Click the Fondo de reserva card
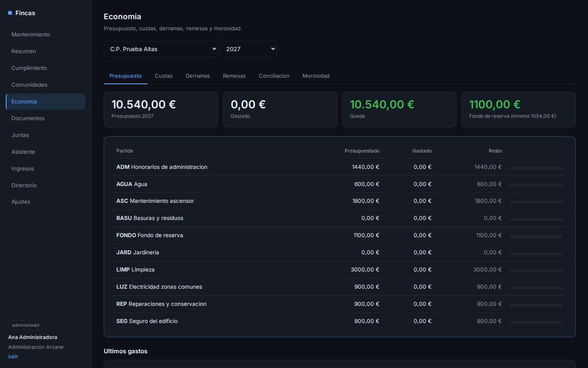Viewport: 588px width, 368px height. (x=519, y=109)
